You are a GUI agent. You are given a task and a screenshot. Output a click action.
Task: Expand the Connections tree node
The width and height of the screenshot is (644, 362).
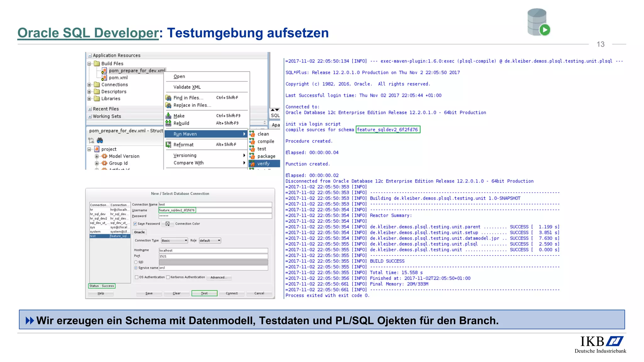coord(89,85)
